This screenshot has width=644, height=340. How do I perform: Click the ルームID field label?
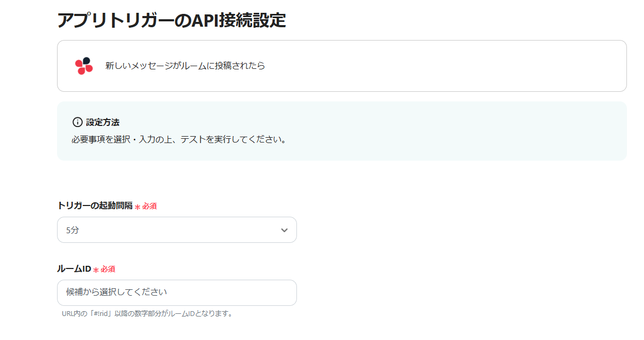click(x=74, y=268)
